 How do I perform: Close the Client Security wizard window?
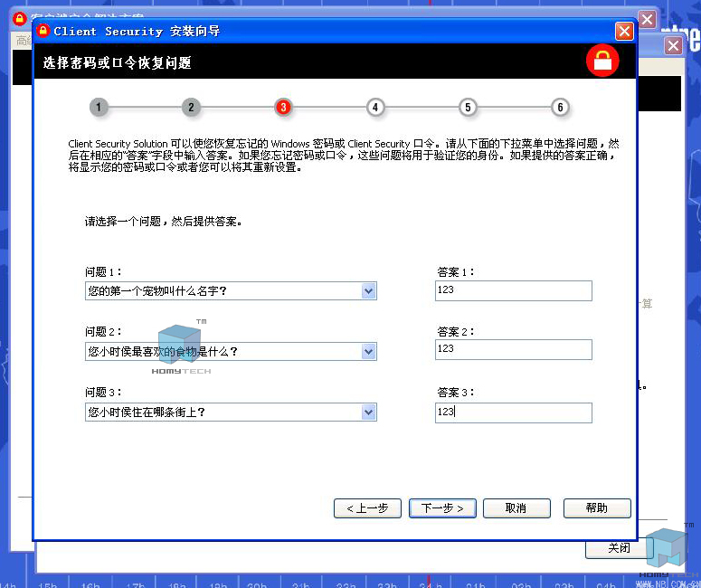[x=624, y=31]
